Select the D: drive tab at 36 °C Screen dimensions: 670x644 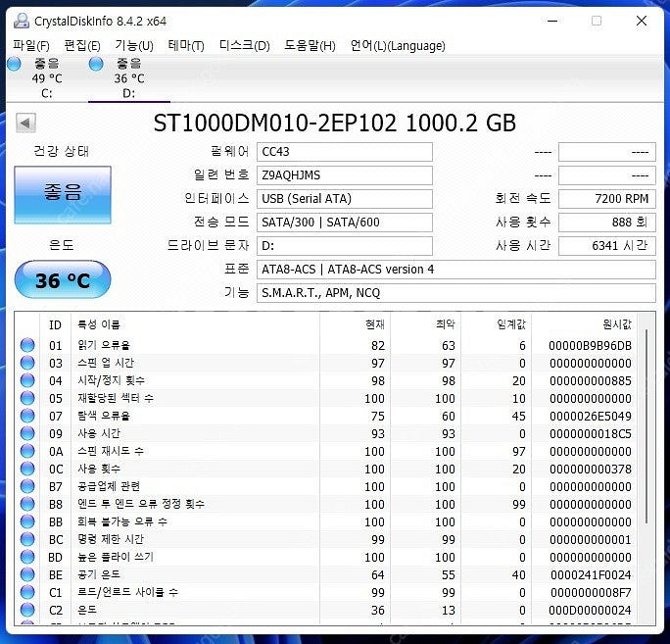point(129,78)
